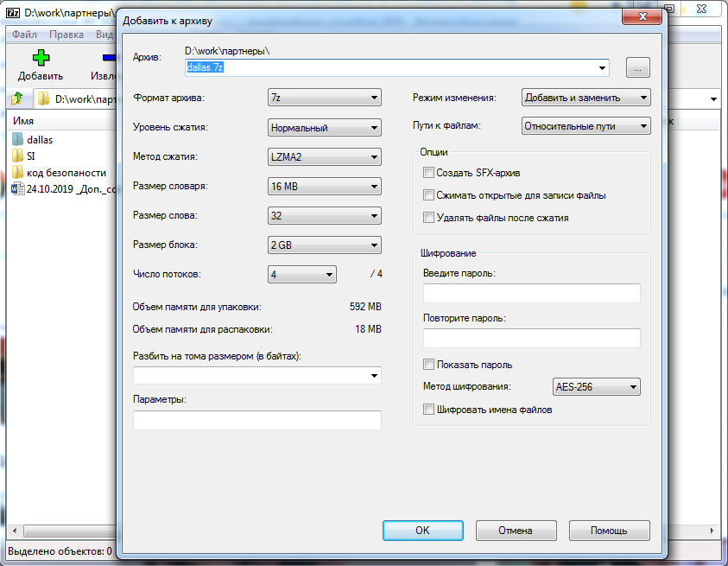Toggle Сжимать открытые для записи файлы
The image size is (728, 566).
[428, 195]
